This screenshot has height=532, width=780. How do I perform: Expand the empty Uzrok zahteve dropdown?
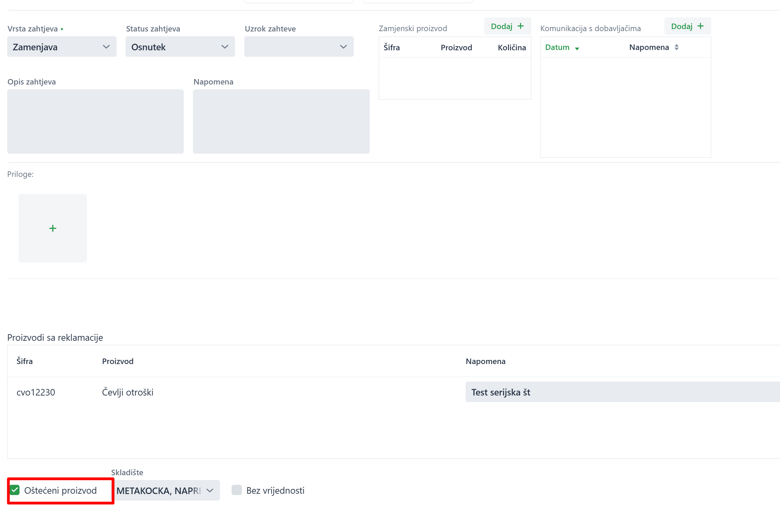(299, 47)
